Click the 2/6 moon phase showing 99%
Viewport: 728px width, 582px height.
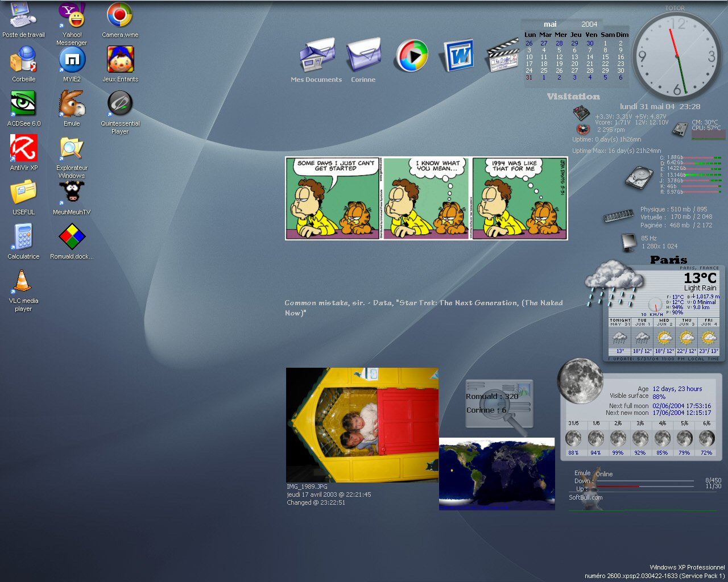coord(618,438)
